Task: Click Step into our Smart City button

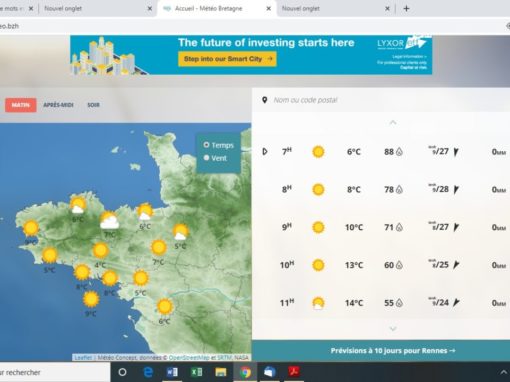Action: (227, 59)
